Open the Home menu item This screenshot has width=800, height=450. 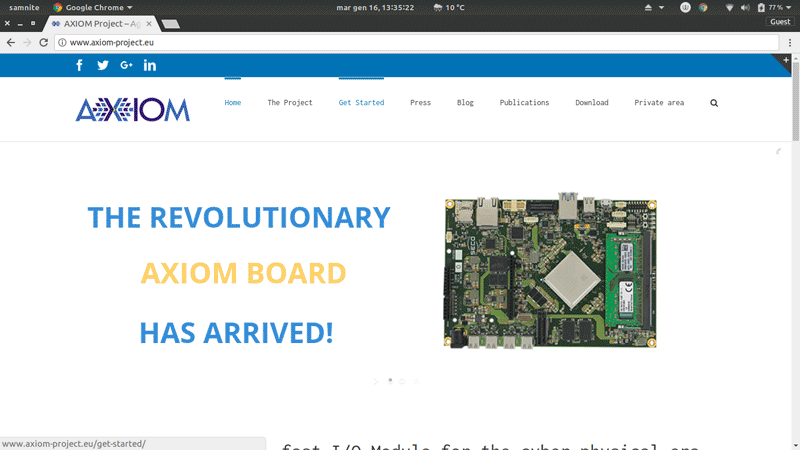(x=233, y=103)
